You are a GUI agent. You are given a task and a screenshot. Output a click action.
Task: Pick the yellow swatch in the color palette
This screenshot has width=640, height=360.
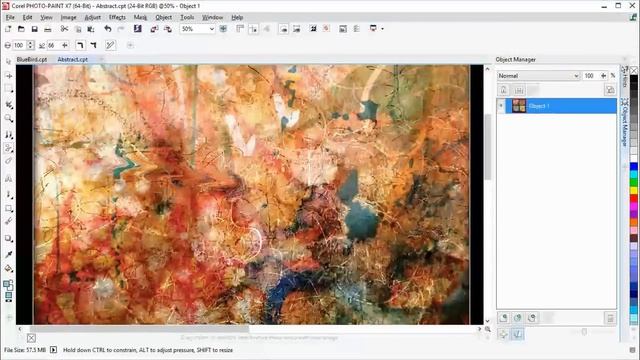click(634, 191)
